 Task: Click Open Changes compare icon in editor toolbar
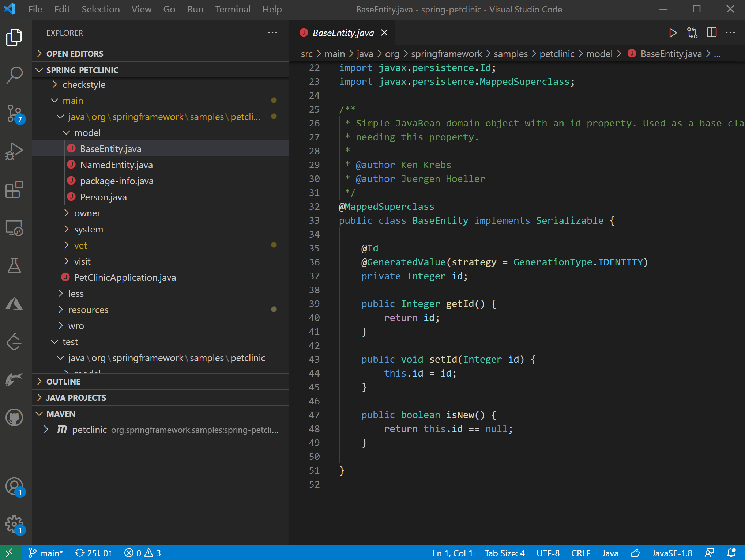click(x=692, y=33)
